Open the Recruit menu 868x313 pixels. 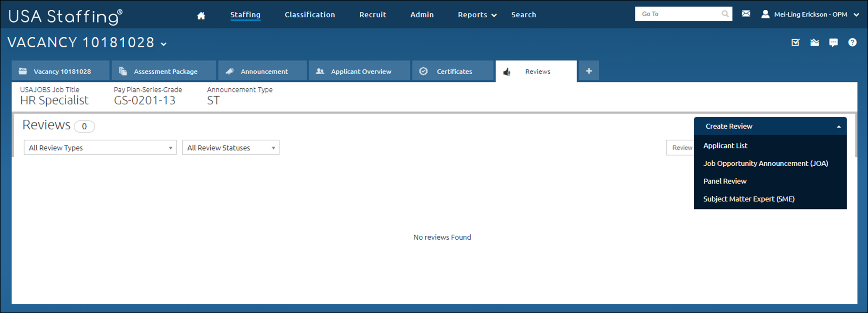pyautogui.click(x=373, y=14)
